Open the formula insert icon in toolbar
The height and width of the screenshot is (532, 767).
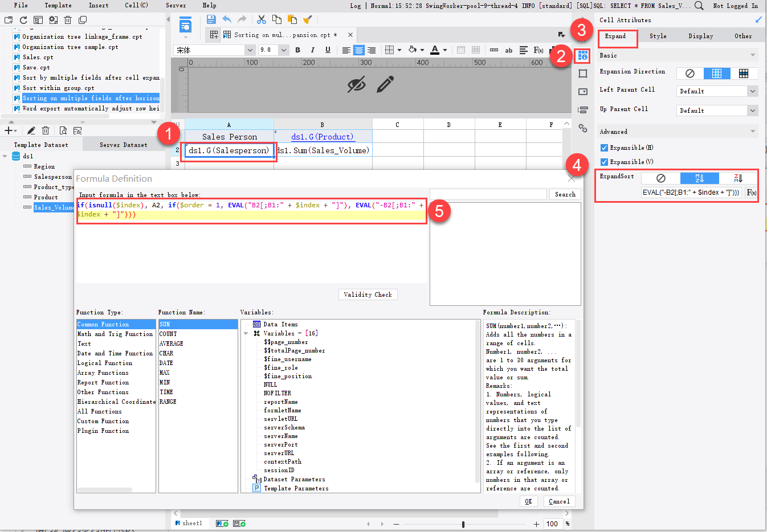pyautogui.click(x=538, y=50)
